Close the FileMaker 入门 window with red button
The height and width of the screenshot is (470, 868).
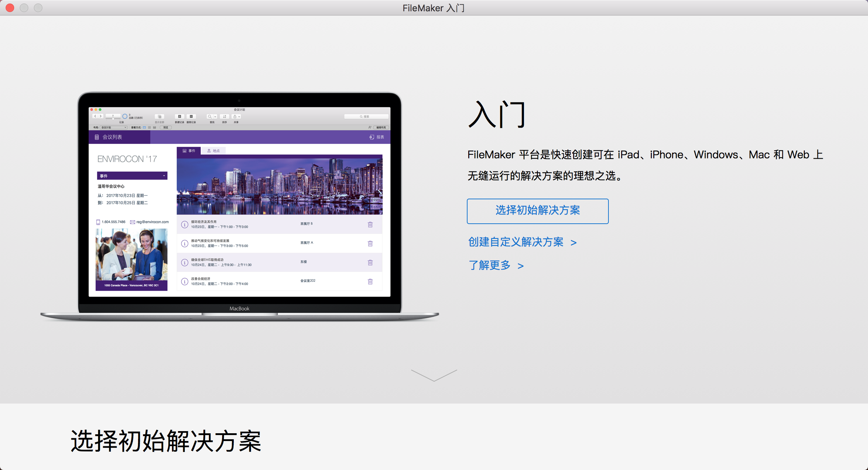[x=10, y=8]
